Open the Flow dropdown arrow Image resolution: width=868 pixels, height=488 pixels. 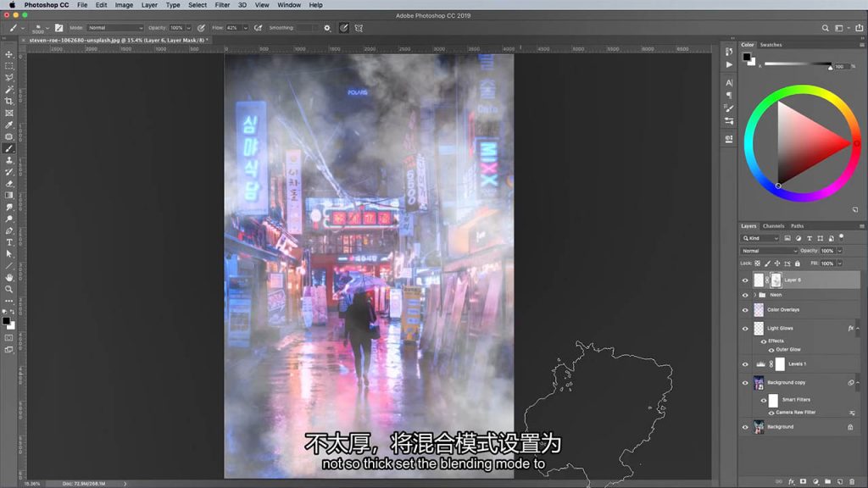coord(245,28)
